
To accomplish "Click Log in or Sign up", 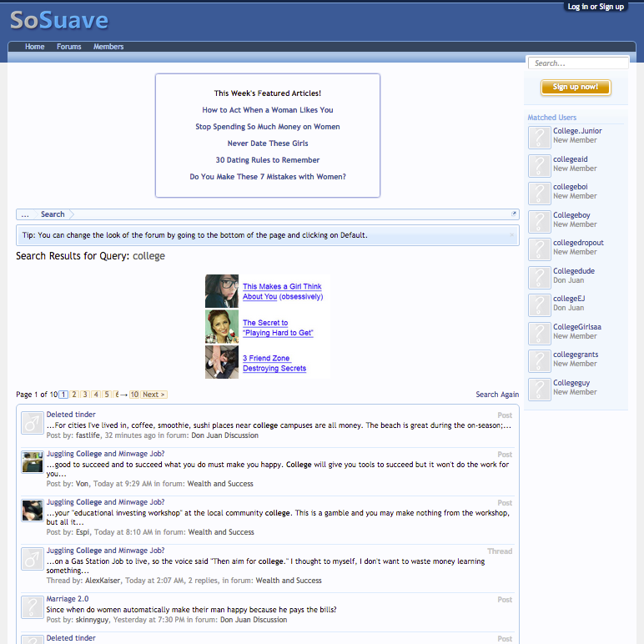I will (596, 7).
